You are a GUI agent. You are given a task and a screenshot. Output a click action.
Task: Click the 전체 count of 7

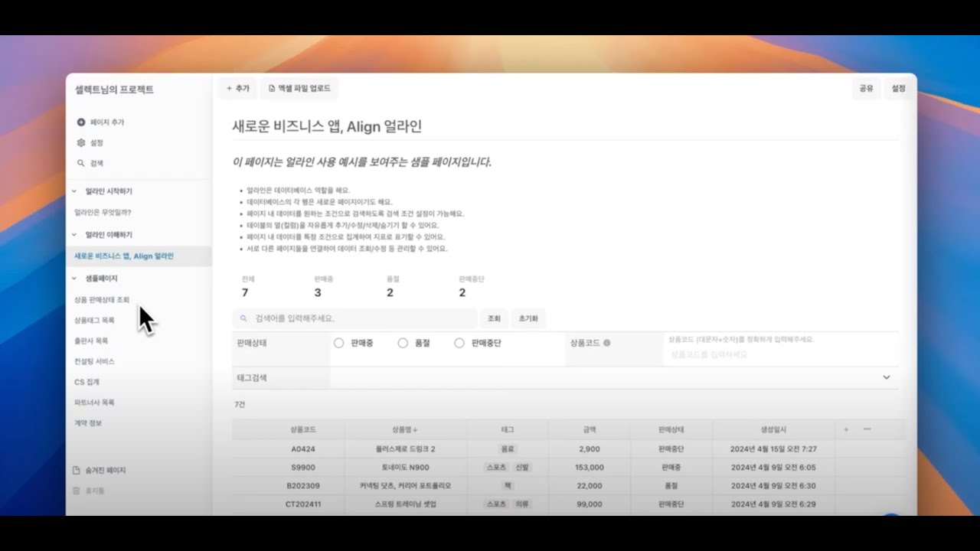tap(245, 293)
